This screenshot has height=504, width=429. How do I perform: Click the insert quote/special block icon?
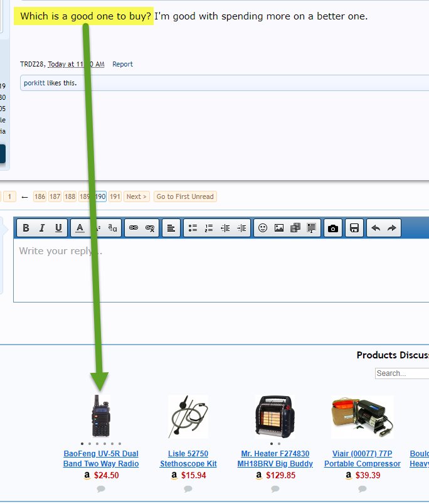[312, 228]
